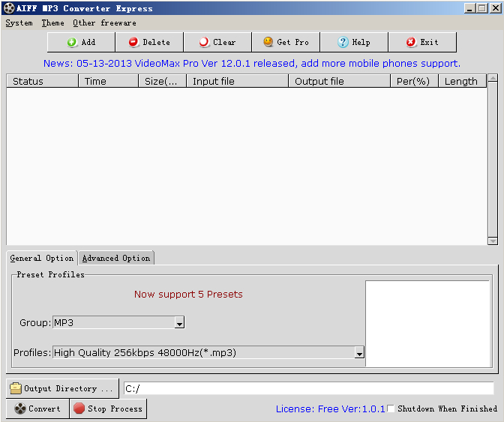
Task: Click the file list scrollbar up arrow
Action: coord(493,78)
